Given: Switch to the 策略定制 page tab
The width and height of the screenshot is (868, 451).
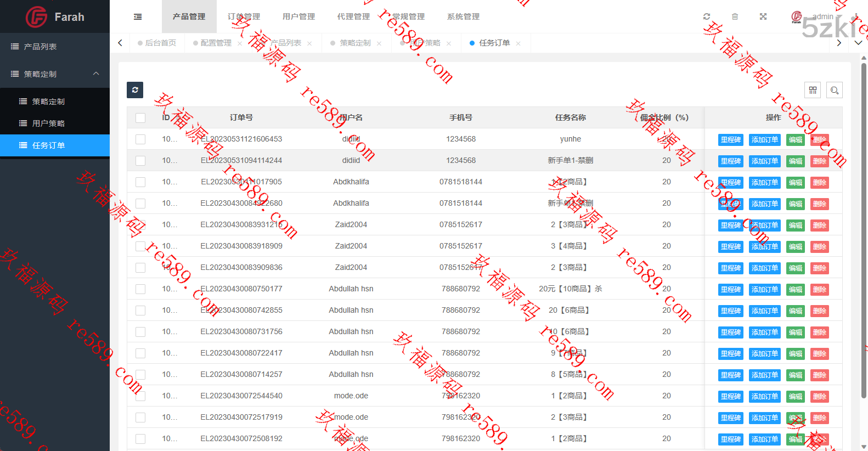Looking at the screenshot, I should (x=354, y=43).
